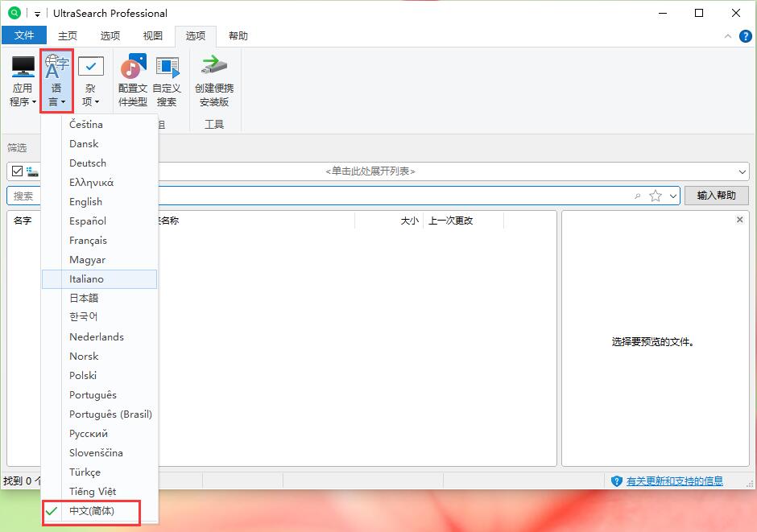Choose Português (Brasil) as the language
Screen dimensions: 757x532
[x=99, y=414]
